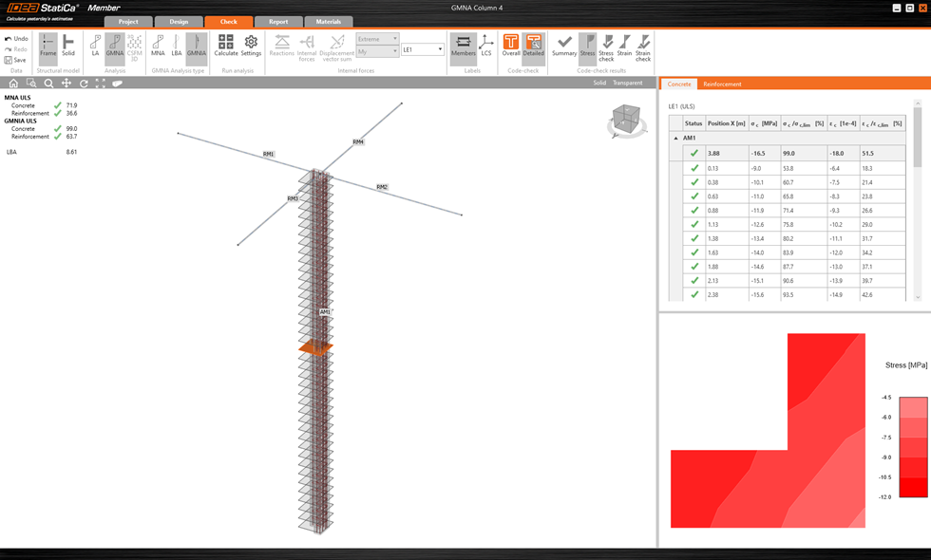Open the Reinforcement results tab
931x560 pixels.
(x=722, y=84)
